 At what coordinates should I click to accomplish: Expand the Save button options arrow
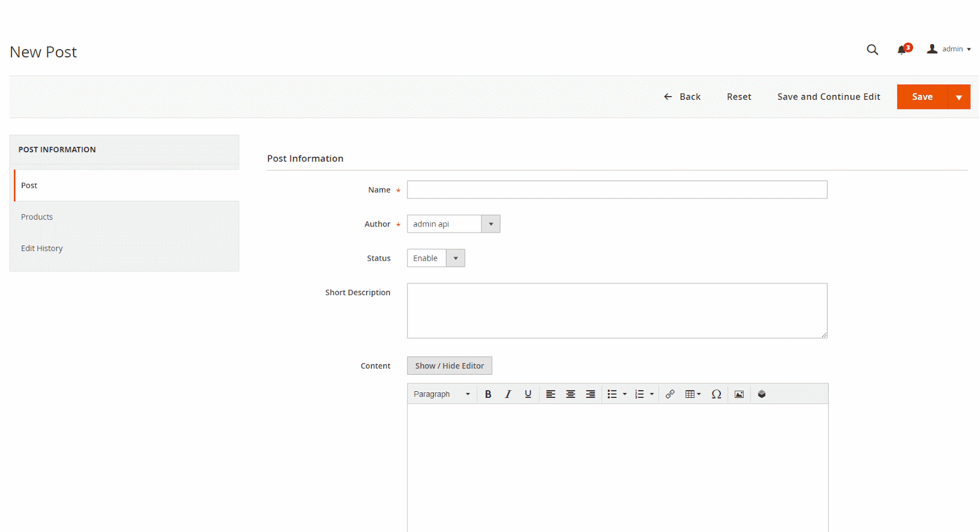coord(959,97)
